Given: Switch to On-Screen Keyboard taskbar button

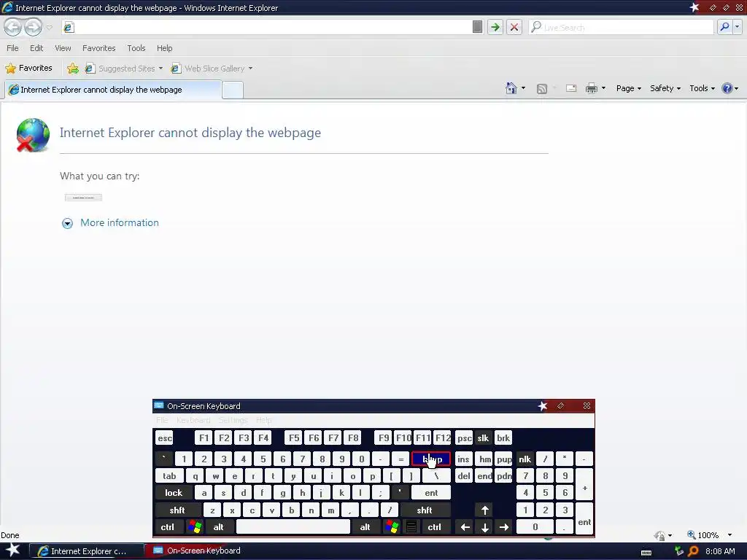Looking at the screenshot, I should click(203, 551).
